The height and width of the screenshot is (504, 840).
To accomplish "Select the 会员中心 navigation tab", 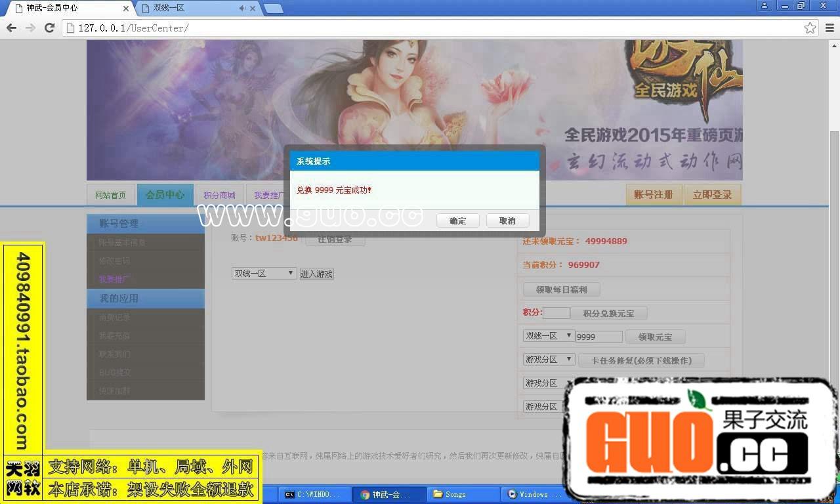I will click(165, 194).
